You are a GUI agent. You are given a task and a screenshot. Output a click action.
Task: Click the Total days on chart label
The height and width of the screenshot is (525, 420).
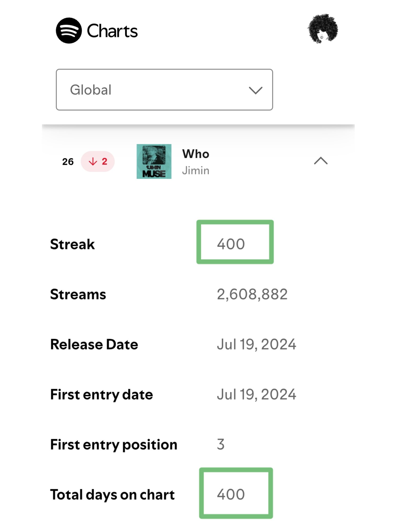(112, 494)
